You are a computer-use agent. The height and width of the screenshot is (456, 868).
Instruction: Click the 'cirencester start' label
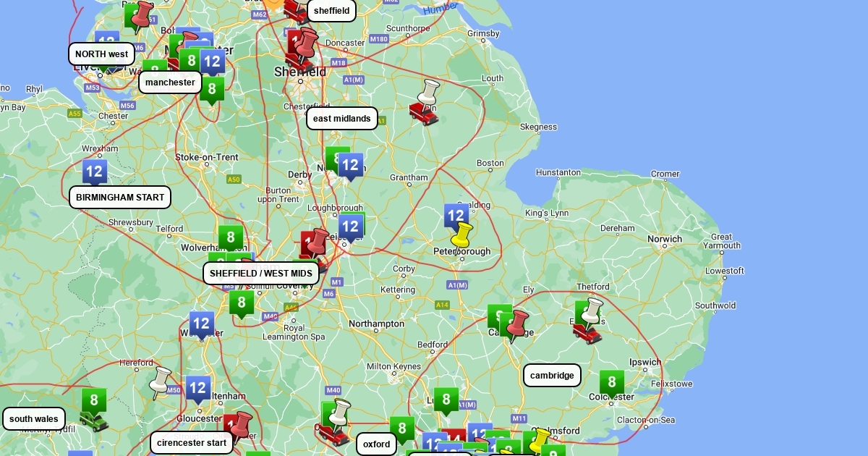[192, 443]
